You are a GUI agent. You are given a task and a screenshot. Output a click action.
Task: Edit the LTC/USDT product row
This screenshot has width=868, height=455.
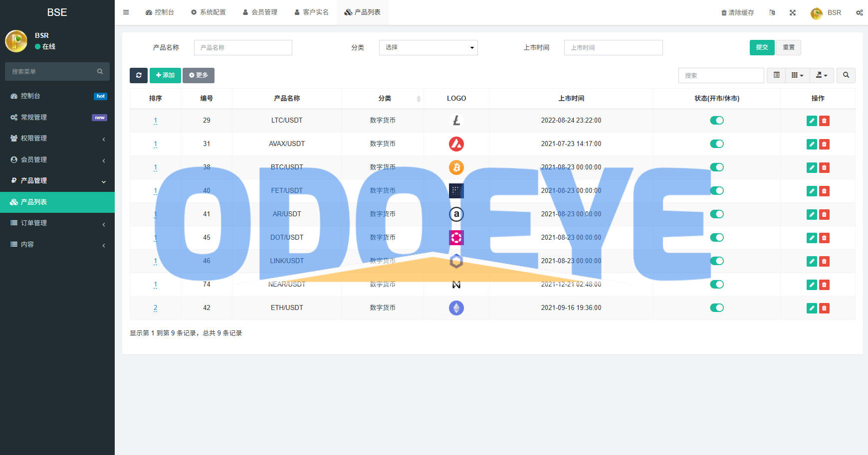point(812,121)
